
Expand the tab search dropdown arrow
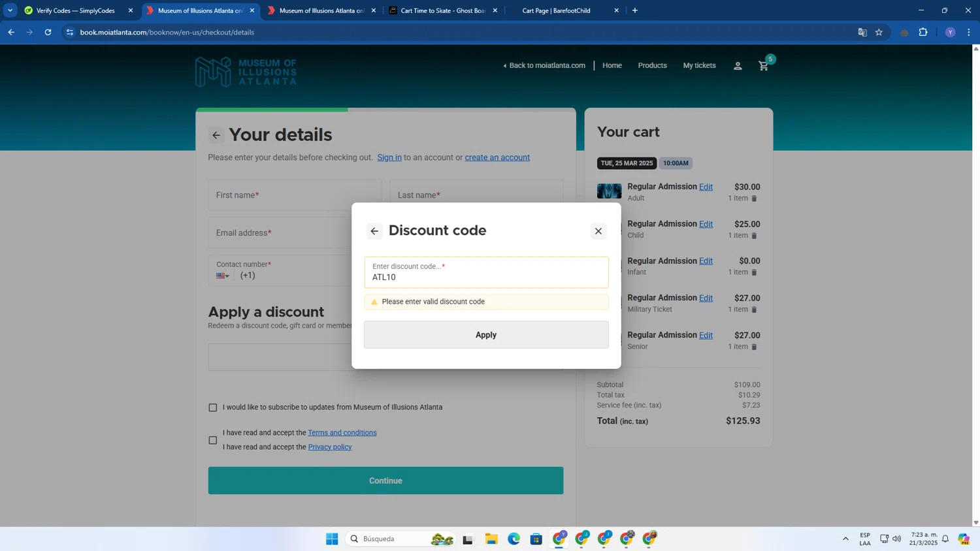click(10, 10)
